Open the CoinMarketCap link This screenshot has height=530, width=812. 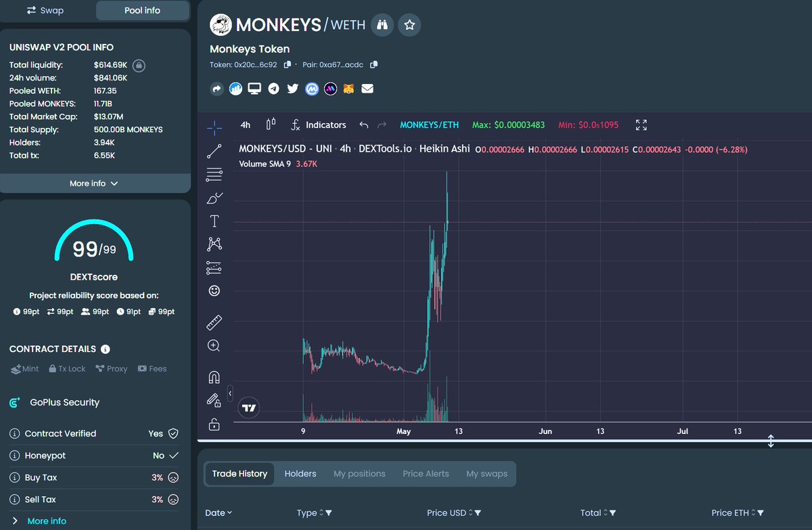coord(311,89)
